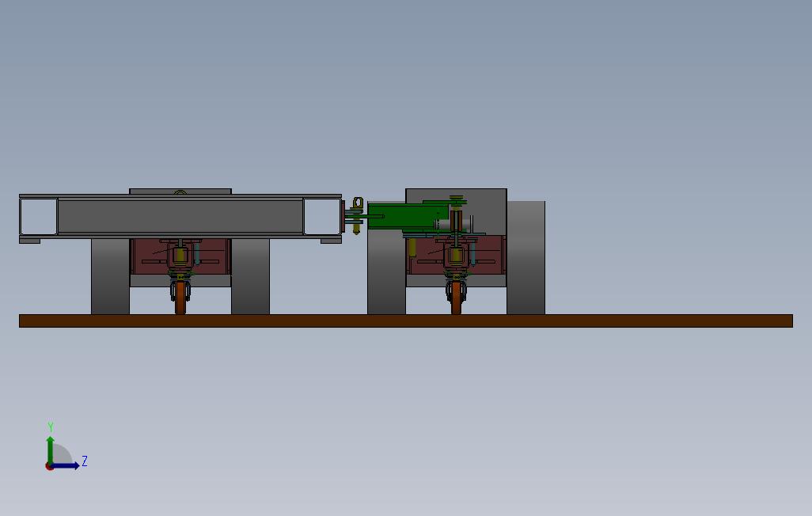
Task: Select the long dark gray beam of left cart
Action: click(x=180, y=217)
